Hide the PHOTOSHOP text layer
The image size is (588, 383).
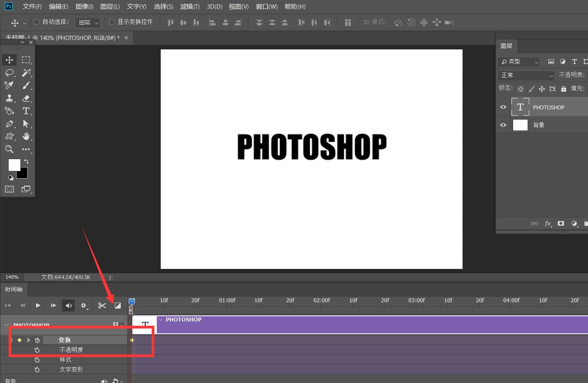coord(503,107)
